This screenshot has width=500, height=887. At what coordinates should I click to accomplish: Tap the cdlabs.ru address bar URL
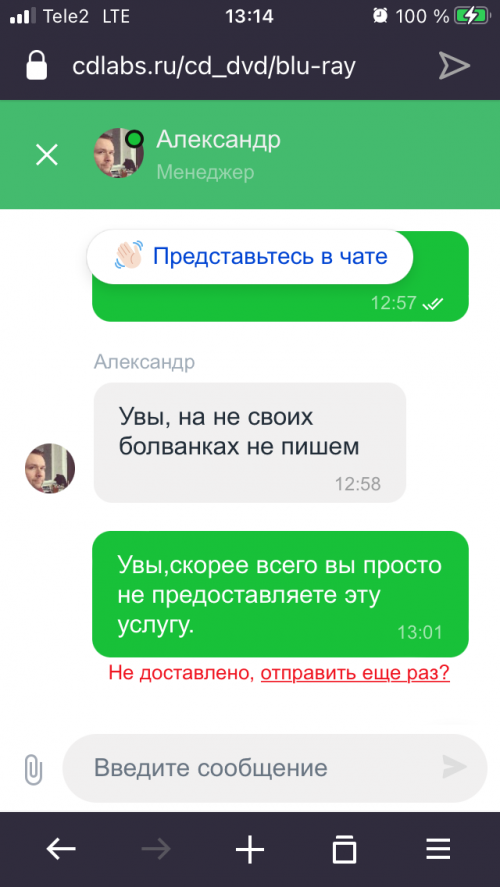(214, 66)
